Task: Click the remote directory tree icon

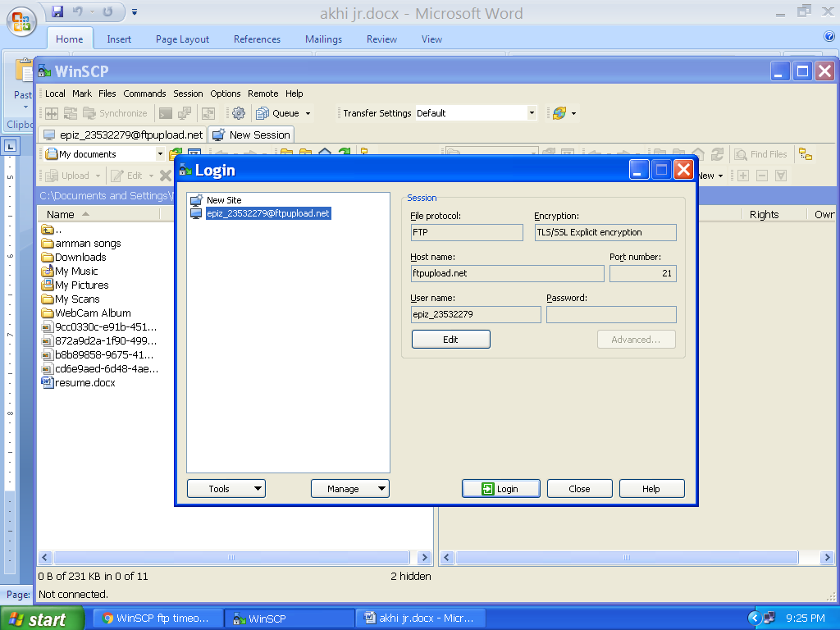Action: [x=806, y=154]
